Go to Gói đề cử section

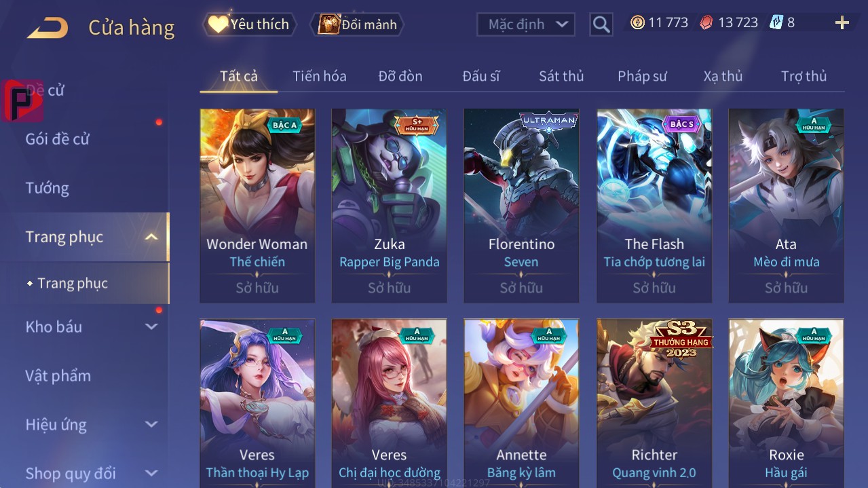point(58,139)
